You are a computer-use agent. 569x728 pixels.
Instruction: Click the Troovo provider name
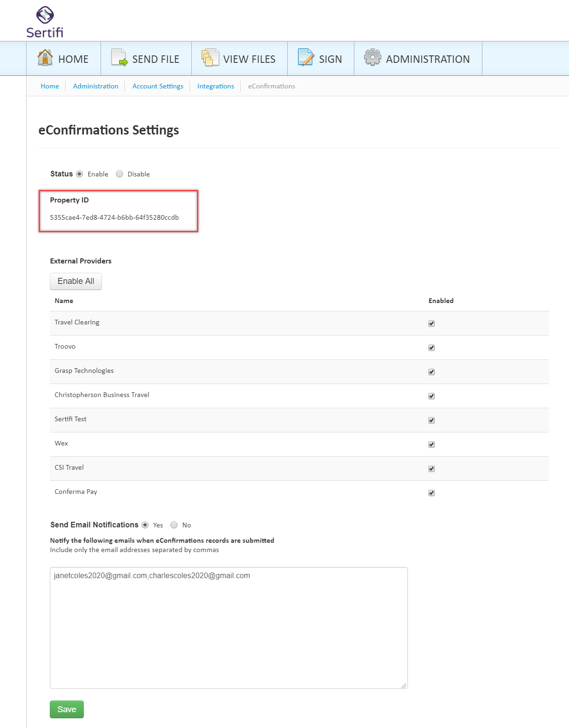click(x=65, y=346)
